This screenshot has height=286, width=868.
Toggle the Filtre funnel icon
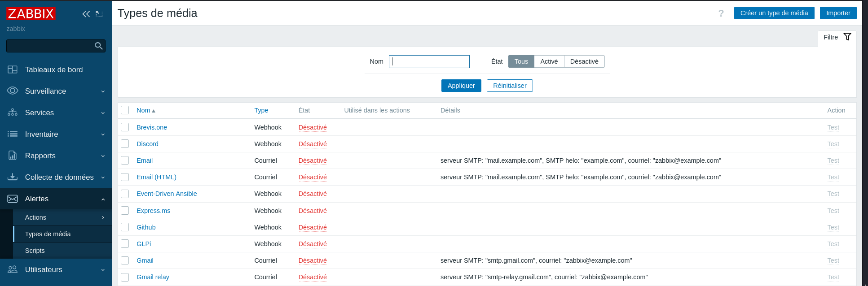[847, 37]
